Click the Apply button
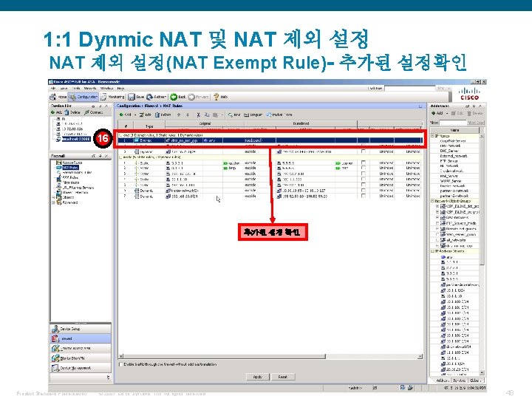Viewport: 532px width, 399px height. pos(258,377)
